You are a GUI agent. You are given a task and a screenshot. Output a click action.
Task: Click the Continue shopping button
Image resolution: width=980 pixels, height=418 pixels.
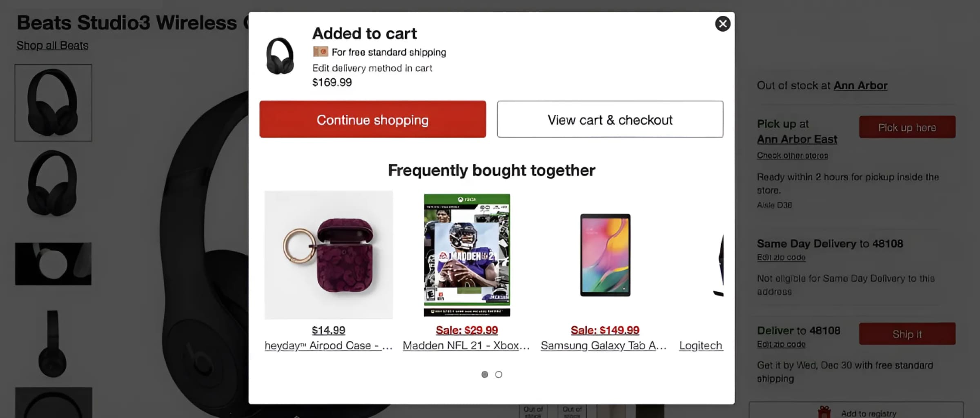(x=372, y=120)
